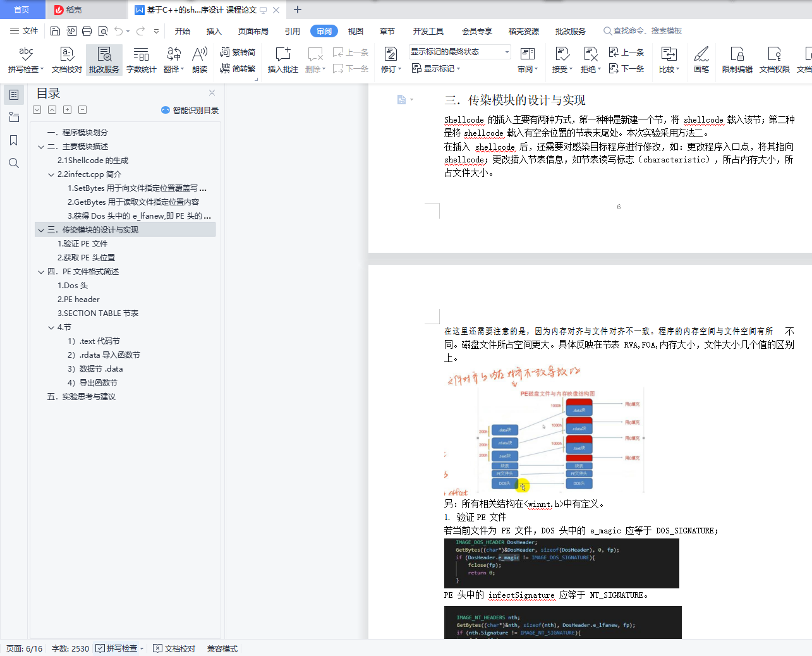Open the 显示标记 dropdown
The height and width of the screenshot is (656, 812).
point(436,68)
